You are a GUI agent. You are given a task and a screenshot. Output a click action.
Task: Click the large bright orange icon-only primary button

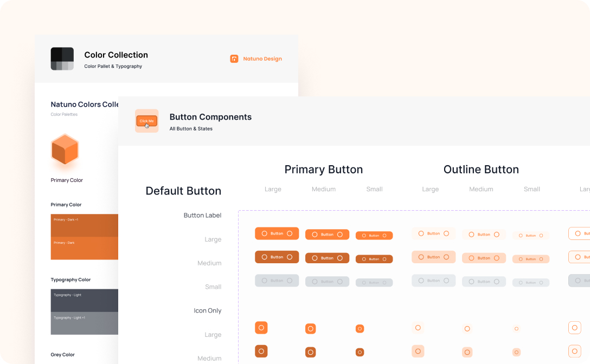click(261, 328)
